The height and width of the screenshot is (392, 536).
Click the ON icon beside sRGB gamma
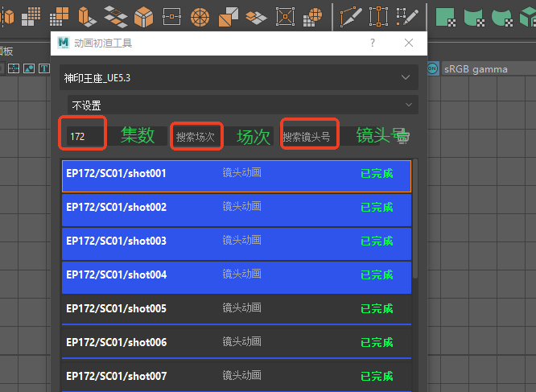(x=433, y=69)
